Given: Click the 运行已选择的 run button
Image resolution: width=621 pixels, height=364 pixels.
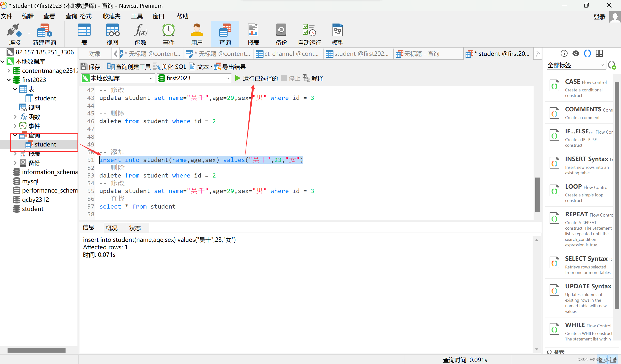Looking at the screenshot, I should coord(256,78).
